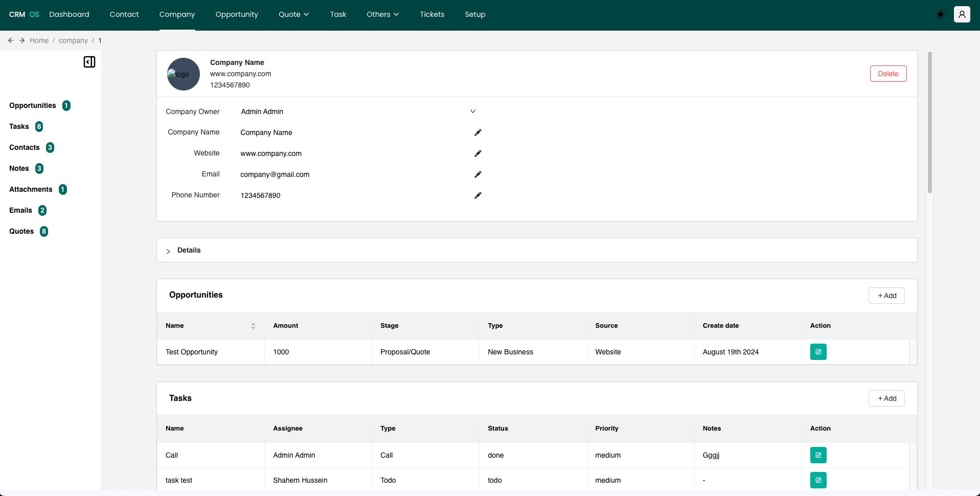This screenshot has width=980, height=496.
Task: Sort opportunities by the Name column
Action: (253, 326)
